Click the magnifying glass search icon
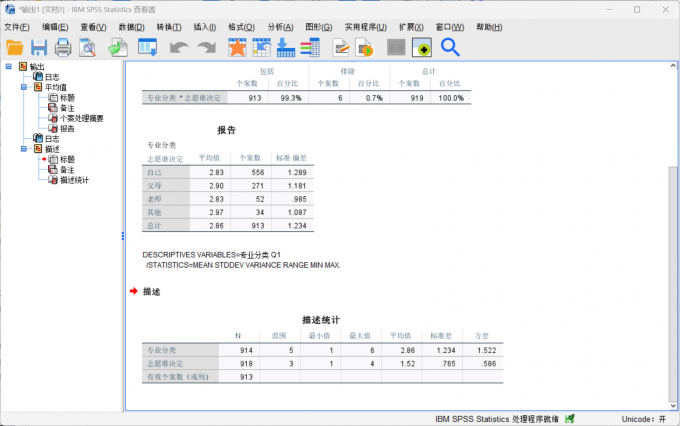 point(450,47)
